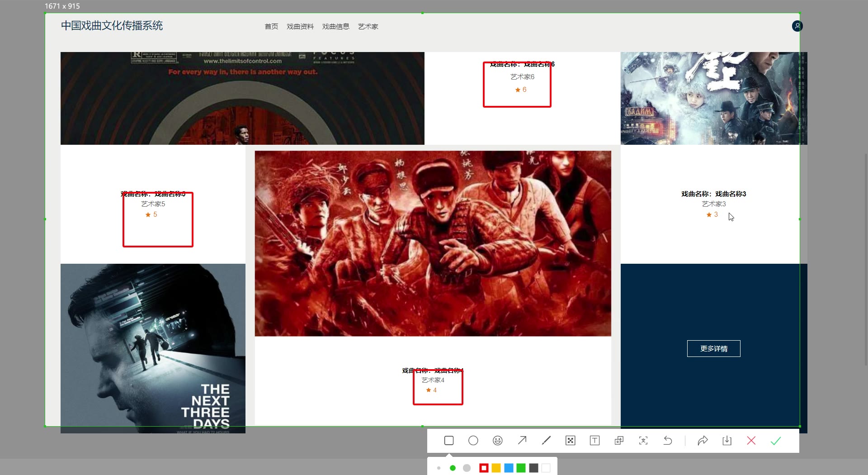The width and height of the screenshot is (868, 475).
Task: Click the star rating 4
Action: 431,390
